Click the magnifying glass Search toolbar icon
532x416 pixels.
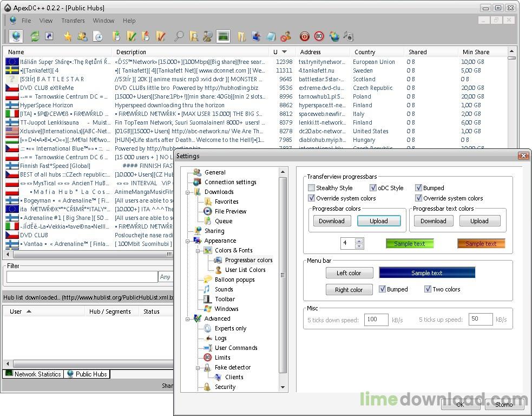click(179, 36)
